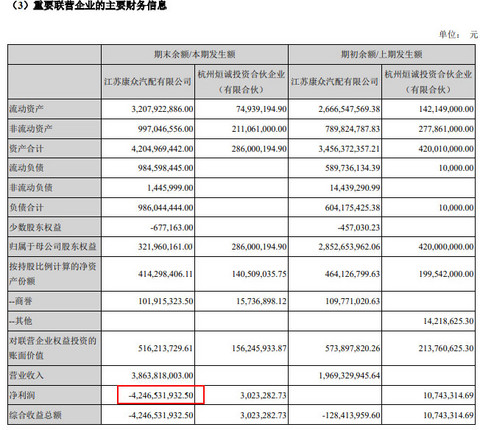Viewport: 480px width, 430px height.
Task: Click the value 101,915,323.50
Action: pos(166,301)
